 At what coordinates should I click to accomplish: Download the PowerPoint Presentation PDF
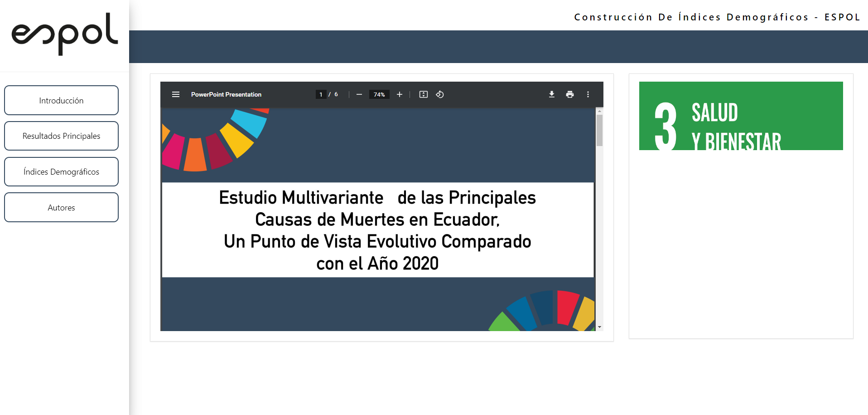(552, 94)
